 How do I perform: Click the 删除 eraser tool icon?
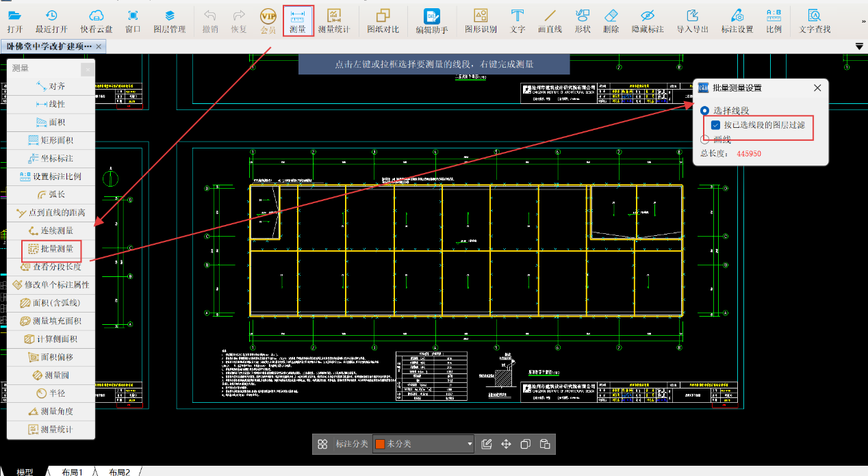pyautogui.click(x=611, y=21)
